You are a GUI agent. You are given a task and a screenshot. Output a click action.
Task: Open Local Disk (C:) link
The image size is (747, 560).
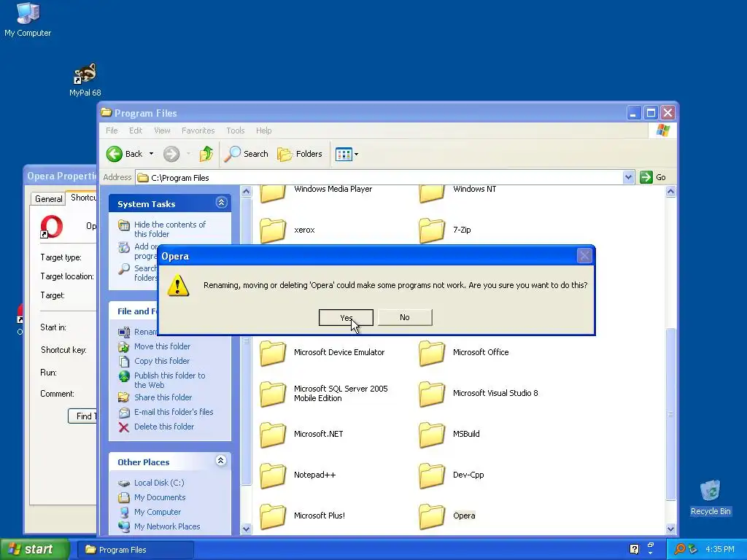pos(159,483)
